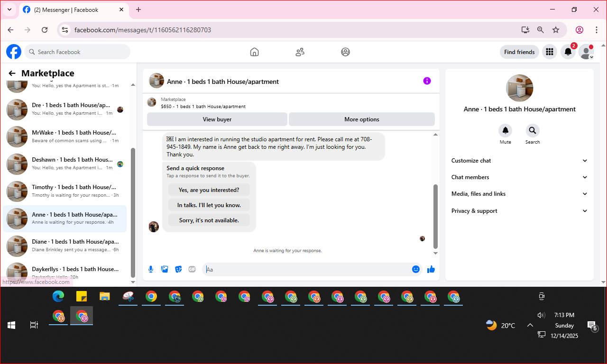This screenshot has height=364, width=607.
Task: Open conversation information purple icon
Action: click(x=427, y=81)
